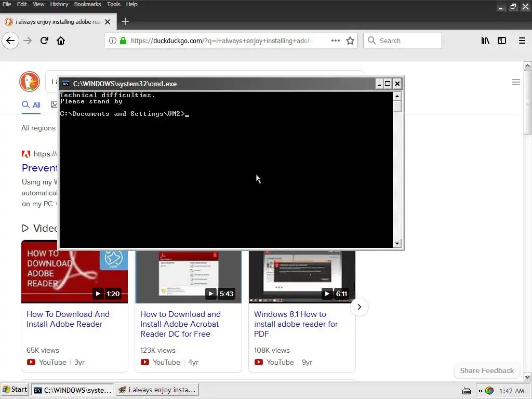Show next videos with the chevron
The width and height of the screenshot is (532, 399).
[360, 307]
